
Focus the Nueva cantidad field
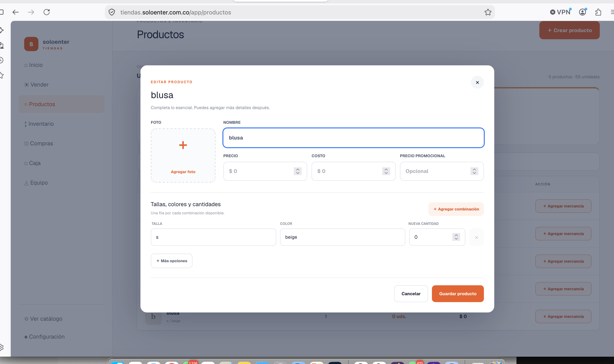437,237
